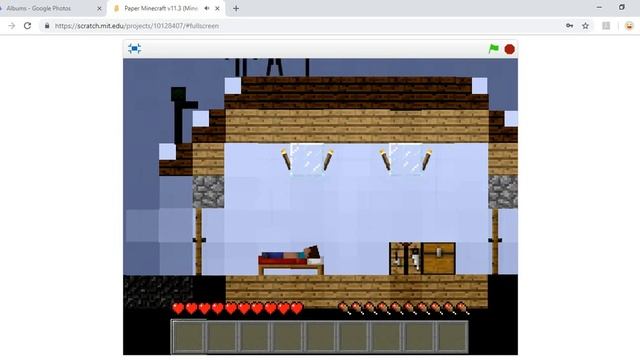
Task: Click the first heart in health bar
Action: [x=178, y=309]
